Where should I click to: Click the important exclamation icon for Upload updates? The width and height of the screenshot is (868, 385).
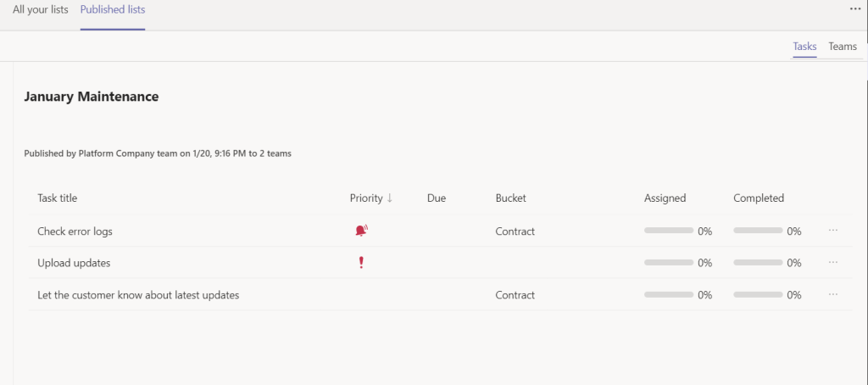pos(361,263)
